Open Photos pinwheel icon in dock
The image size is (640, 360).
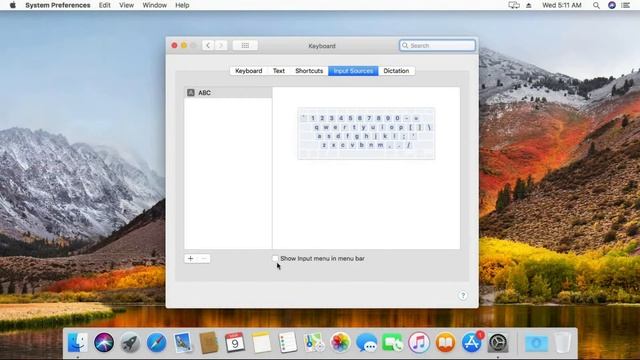tap(340, 342)
